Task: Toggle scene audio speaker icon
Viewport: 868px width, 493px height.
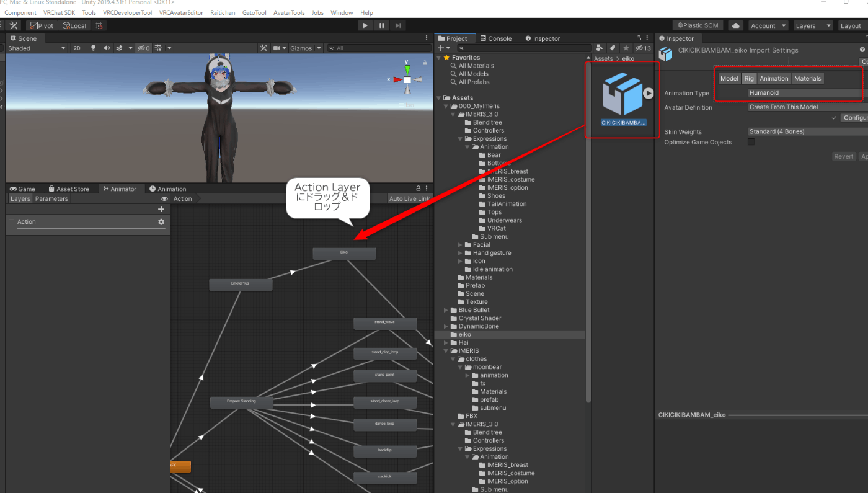Action: 107,48
